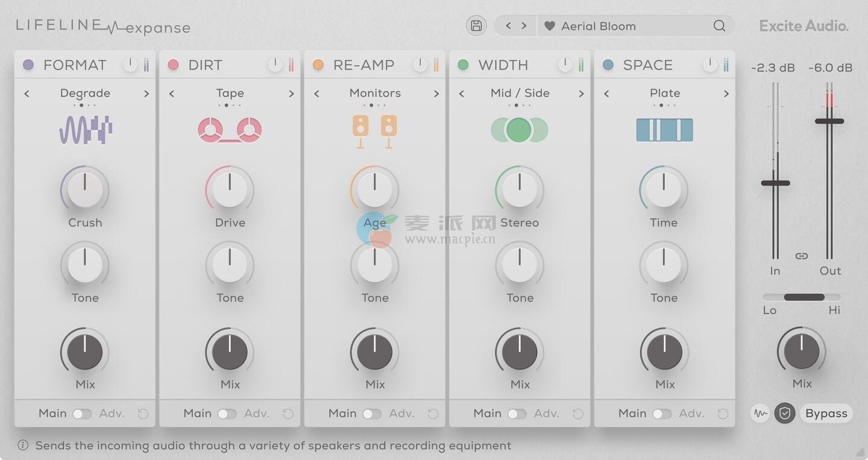Click the WIDTH level meter icon
The height and width of the screenshot is (460, 868).
pyautogui.click(x=581, y=65)
